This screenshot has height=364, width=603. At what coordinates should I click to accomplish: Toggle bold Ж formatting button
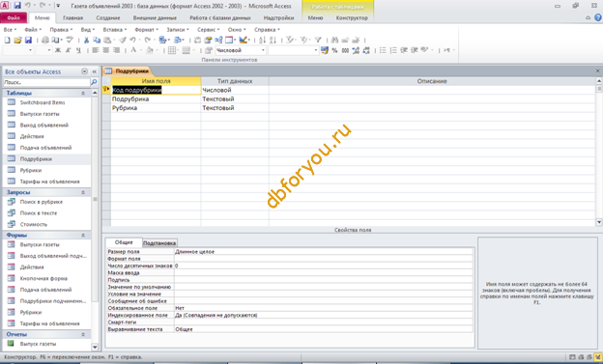pyautogui.click(x=58, y=50)
